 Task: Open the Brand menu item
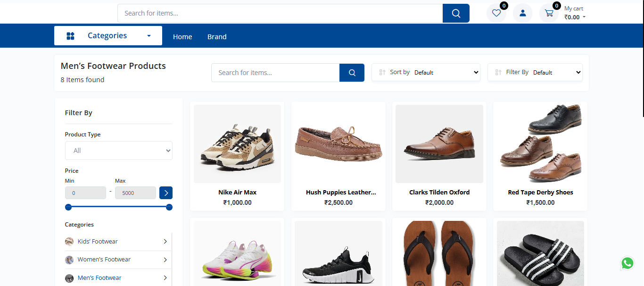pyautogui.click(x=217, y=37)
